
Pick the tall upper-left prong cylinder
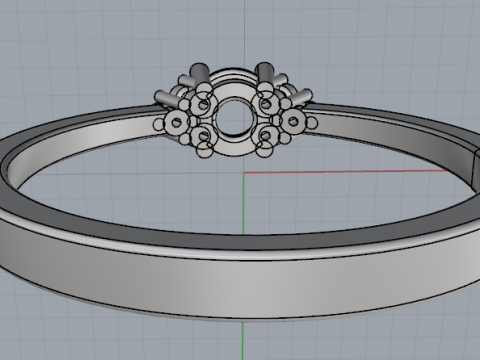[x=200, y=75]
